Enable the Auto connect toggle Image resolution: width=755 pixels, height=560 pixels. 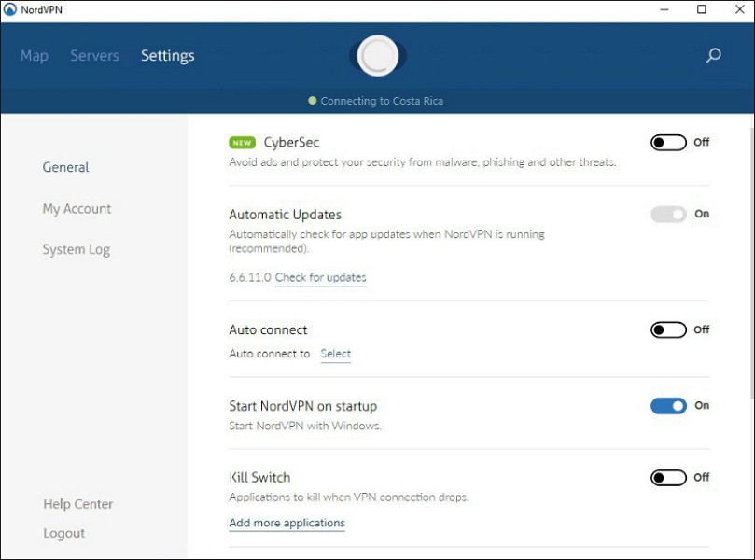[668, 329]
